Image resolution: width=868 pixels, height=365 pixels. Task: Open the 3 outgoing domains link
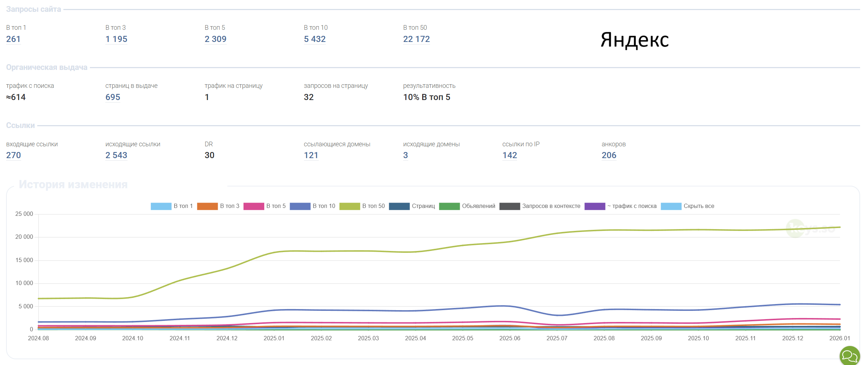point(406,155)
